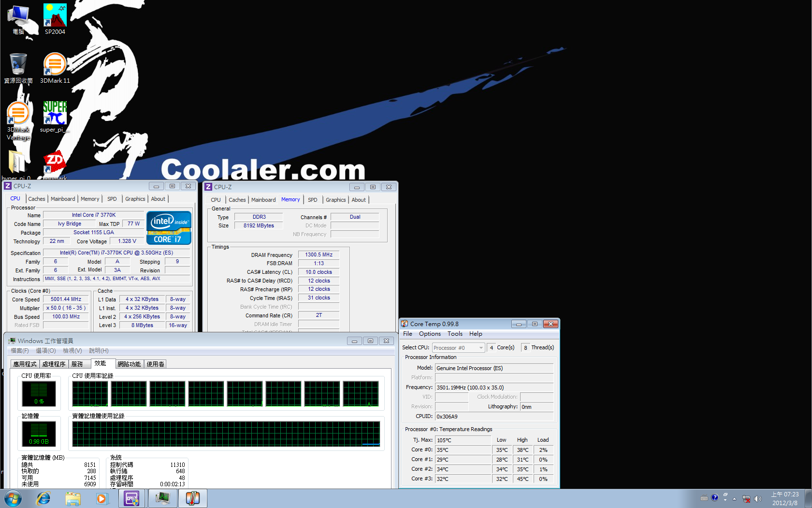Open the Graphics tab in the left CPU-Z window
This screenshot has height=508, width=812.
[135, 199]
